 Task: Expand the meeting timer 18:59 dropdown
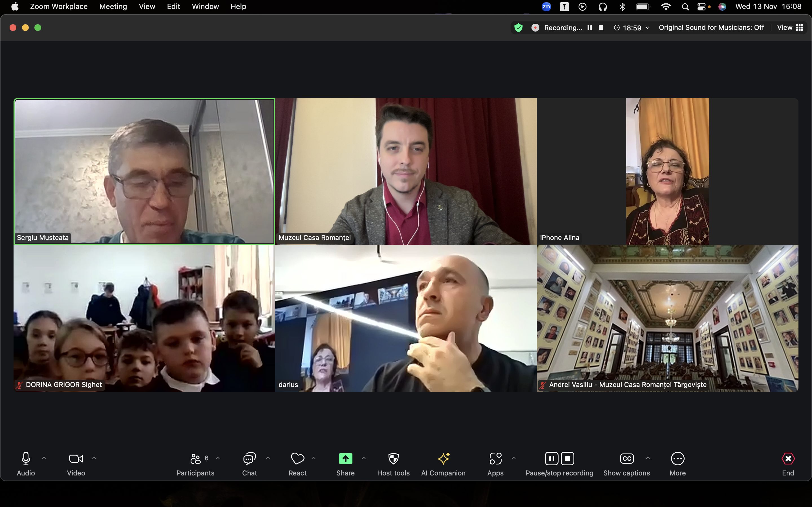pyautogui.click(x=647, y=28)
